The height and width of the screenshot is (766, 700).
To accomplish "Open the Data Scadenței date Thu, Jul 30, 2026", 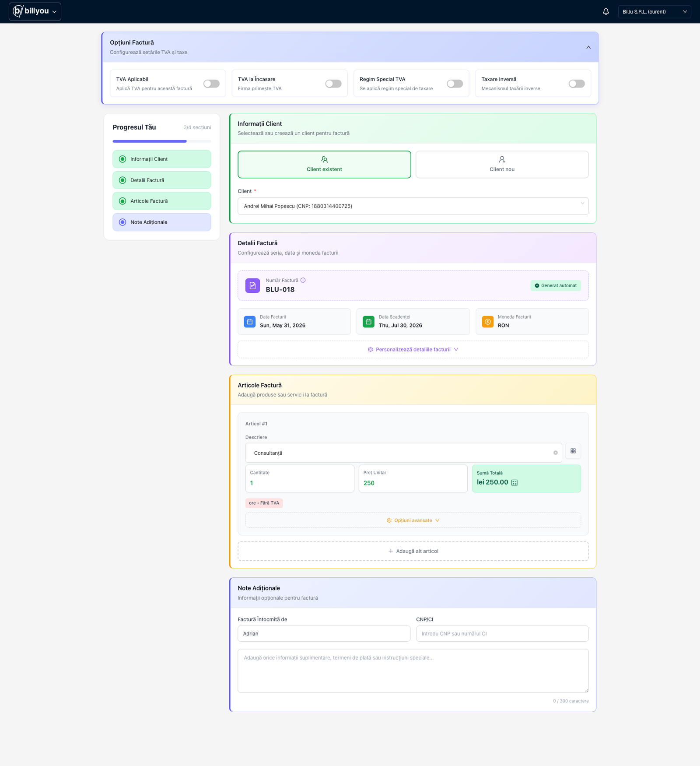I will pos(413,322).
